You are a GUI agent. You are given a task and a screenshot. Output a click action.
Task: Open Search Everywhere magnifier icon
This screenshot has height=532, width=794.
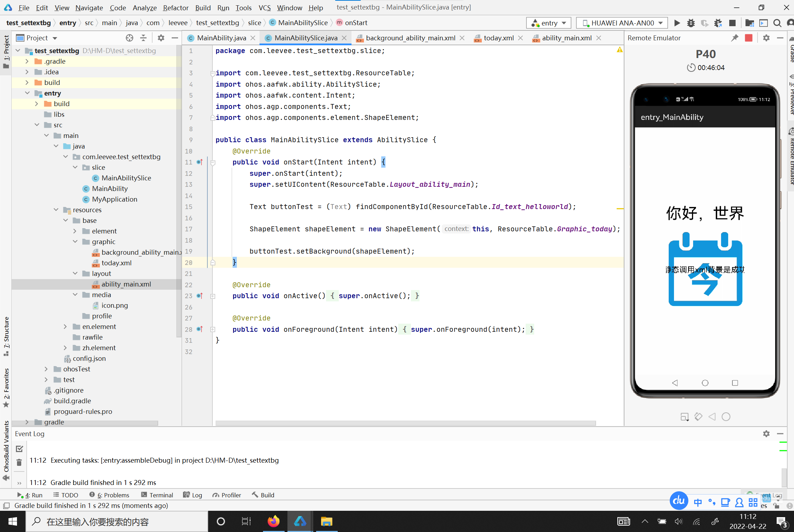tap(777, 23)
